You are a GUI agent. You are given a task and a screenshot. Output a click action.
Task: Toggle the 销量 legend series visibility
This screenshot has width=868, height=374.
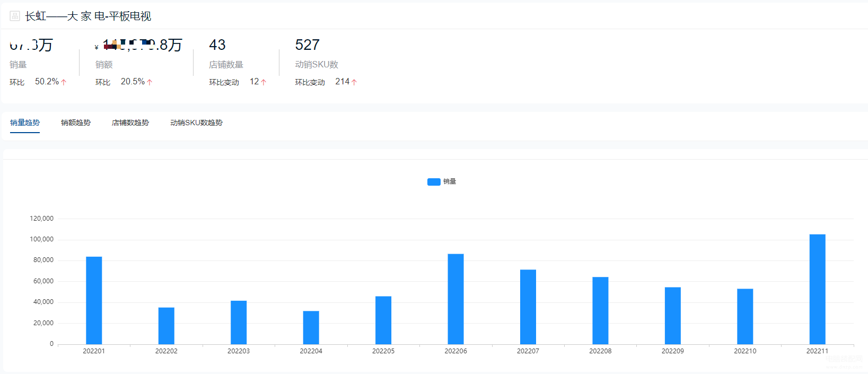(442, 181)
